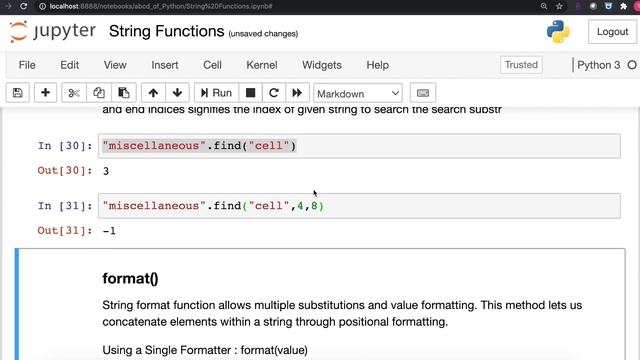
Task: Cut selected cells with scissors icon
Action: click(74, 93)
